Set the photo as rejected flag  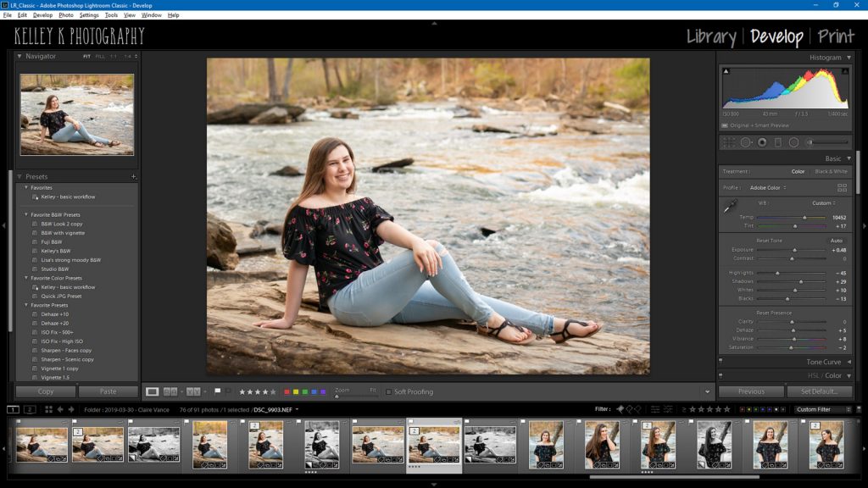[x=227, y=391]
